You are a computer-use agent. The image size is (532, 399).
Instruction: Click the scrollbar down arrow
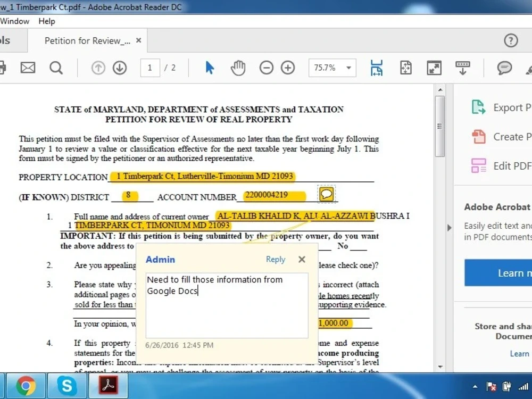[440, 367]
